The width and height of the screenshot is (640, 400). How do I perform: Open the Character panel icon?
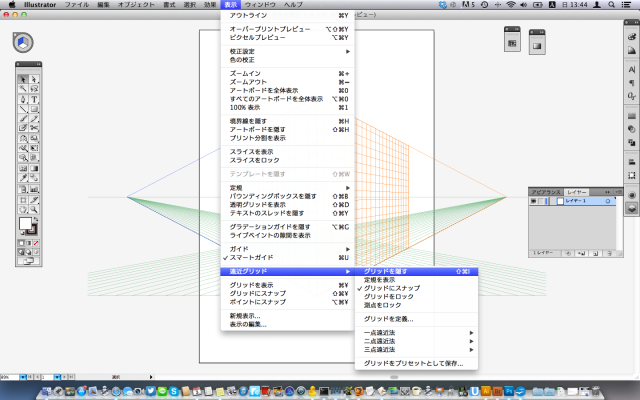pos(631,69)
